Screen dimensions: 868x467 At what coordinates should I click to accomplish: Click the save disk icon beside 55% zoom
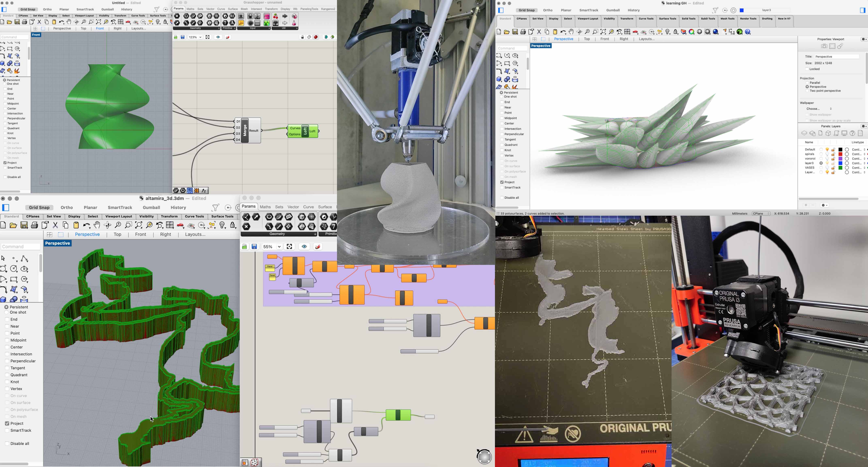point(254,247)
